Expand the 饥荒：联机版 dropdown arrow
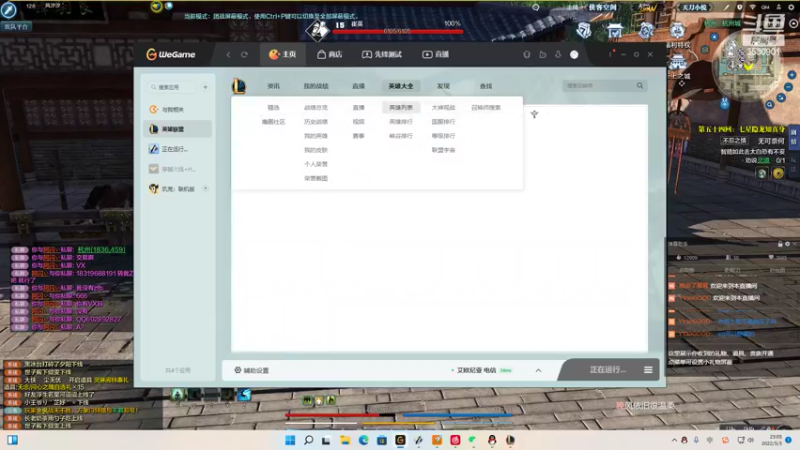Image resolution: width=800 pixels, height=450 pixels. (x=206, y=189)
